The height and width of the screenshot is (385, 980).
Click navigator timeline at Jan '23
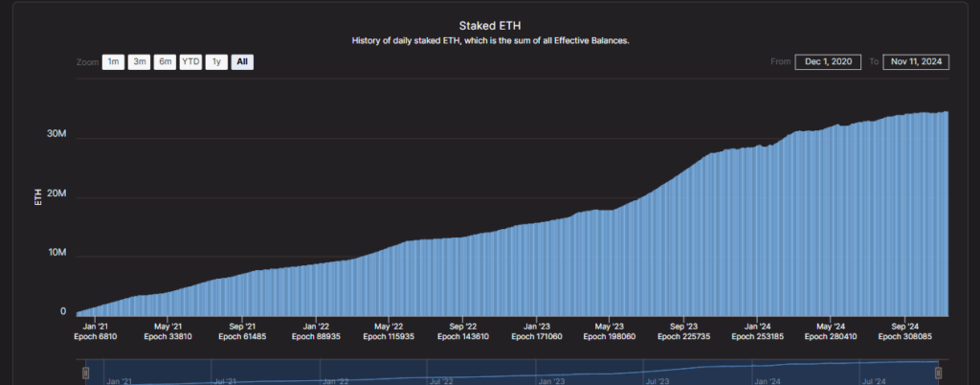point(549,380)
